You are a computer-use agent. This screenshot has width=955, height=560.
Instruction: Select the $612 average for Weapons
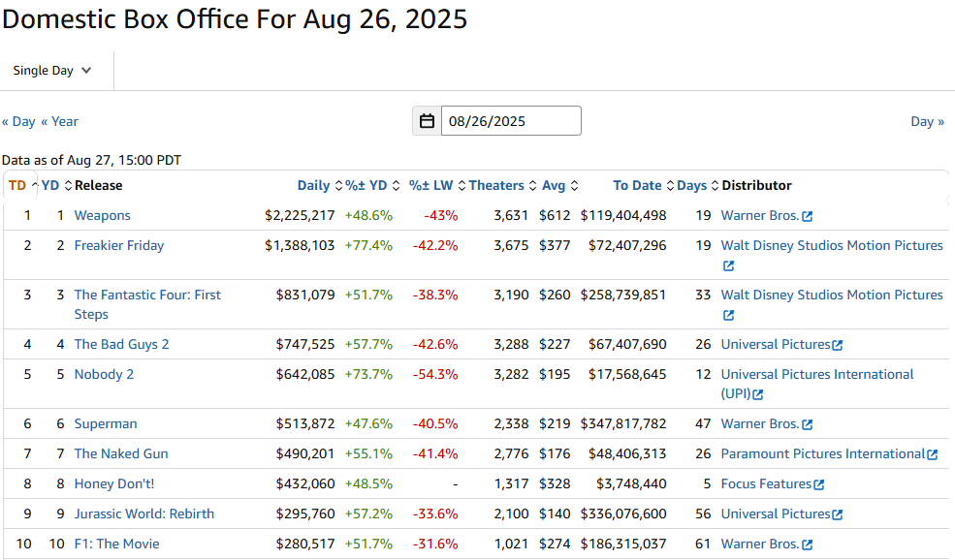pyautogui.click(x=555, y=215)
